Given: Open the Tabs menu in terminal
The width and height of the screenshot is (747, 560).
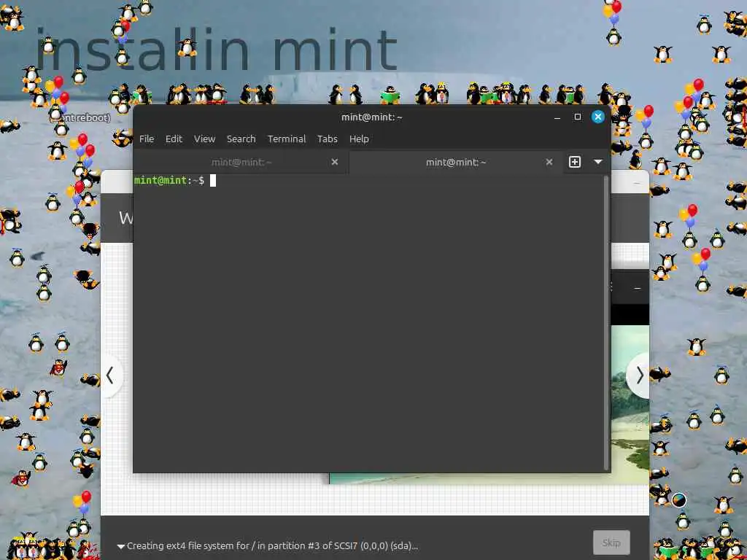Looking at the screenshot, I should [328, 139].
